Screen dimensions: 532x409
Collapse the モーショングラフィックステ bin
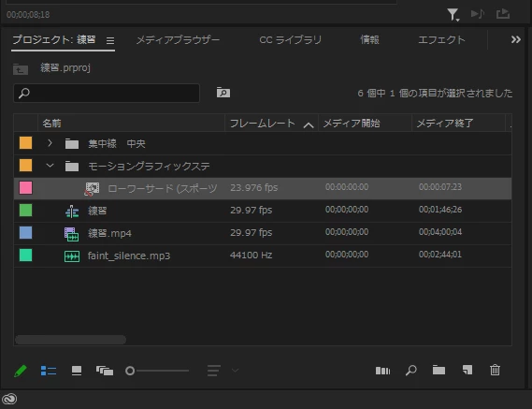tap(50, 166)
